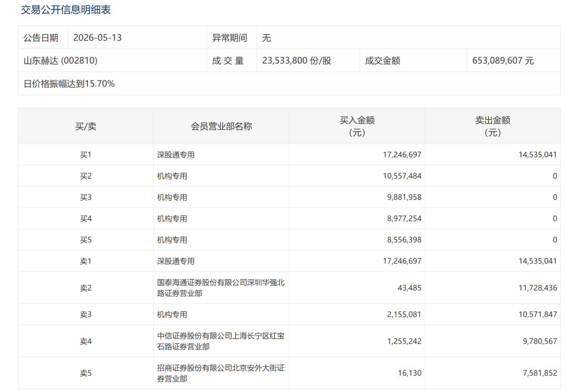Click the 买/卖 column header
The height and width of the screenshot is (392, 569).
click(x=86, y=126)
